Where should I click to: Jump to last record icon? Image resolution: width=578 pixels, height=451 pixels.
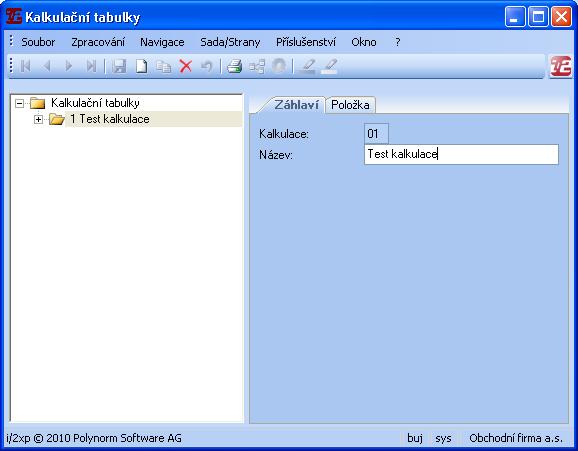tap(91, 66)
